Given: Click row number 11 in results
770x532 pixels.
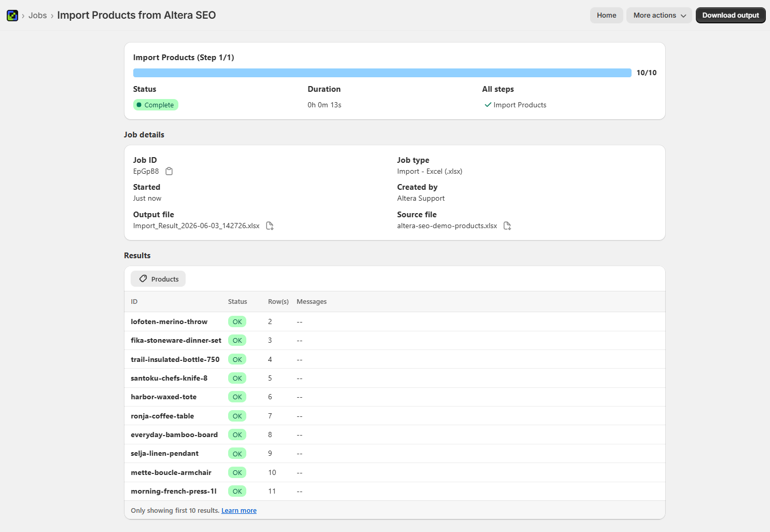Looking at the screenshot, I should (x=272, y=491).
